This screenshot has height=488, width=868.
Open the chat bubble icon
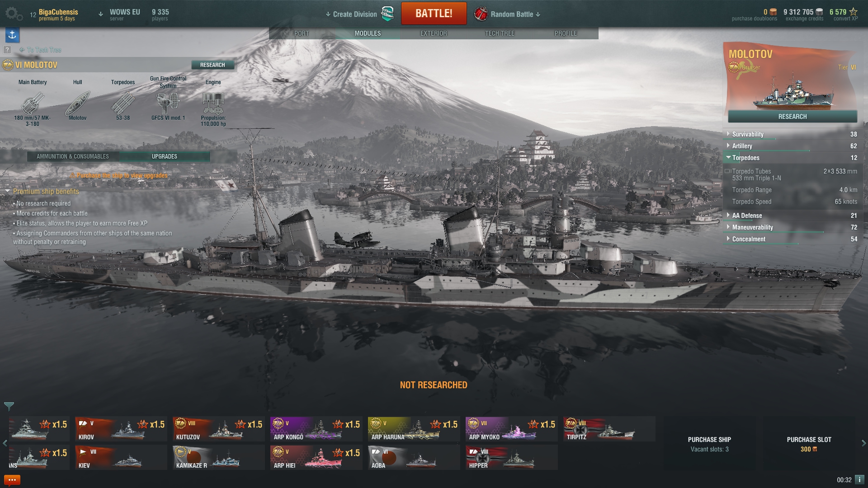12,480
